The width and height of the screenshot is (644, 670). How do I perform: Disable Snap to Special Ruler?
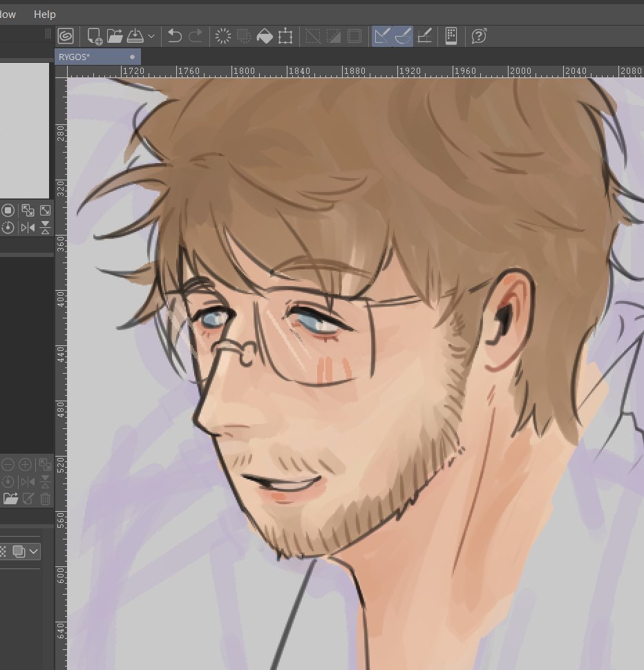click(x=403, y=37)
